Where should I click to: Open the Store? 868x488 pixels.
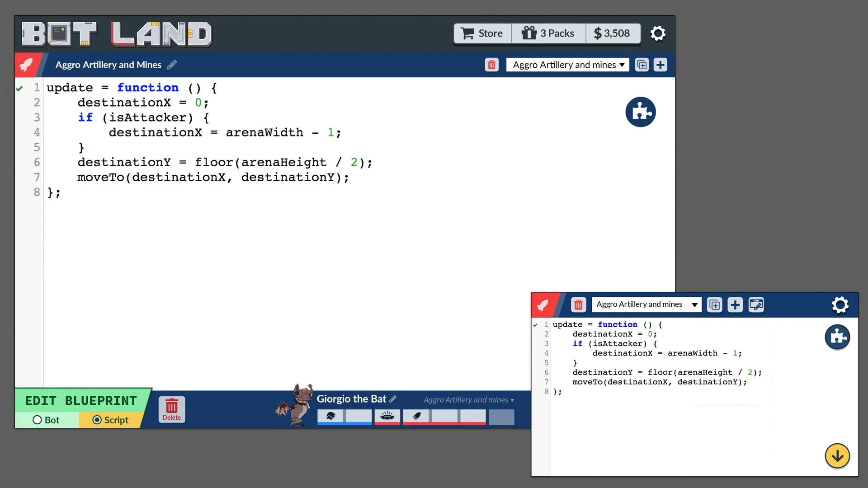(x=482, y=33)
